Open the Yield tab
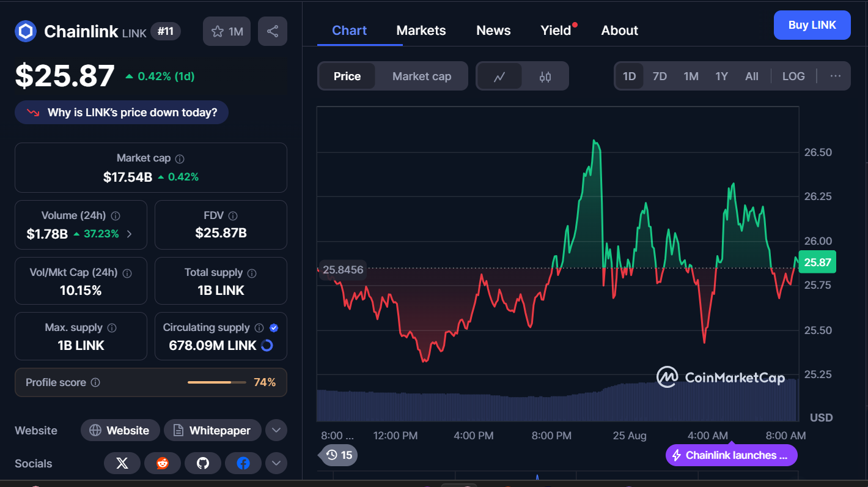 coord(556,31)
